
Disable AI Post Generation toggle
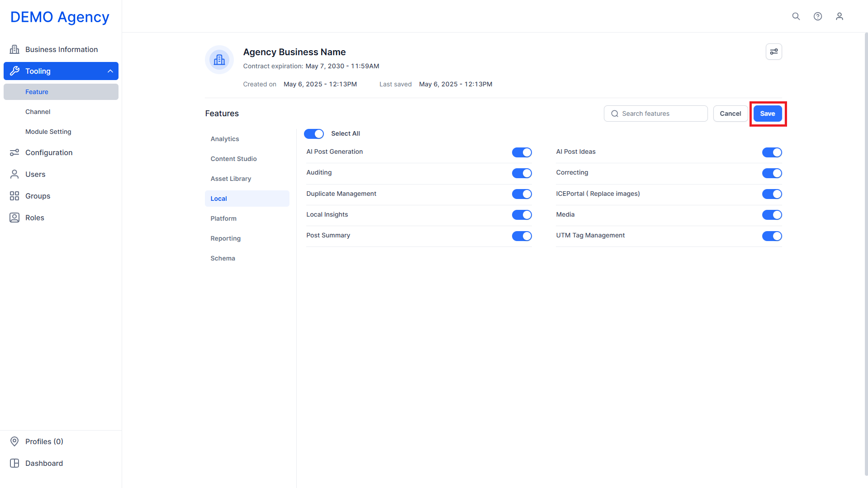tap(522, 152)
